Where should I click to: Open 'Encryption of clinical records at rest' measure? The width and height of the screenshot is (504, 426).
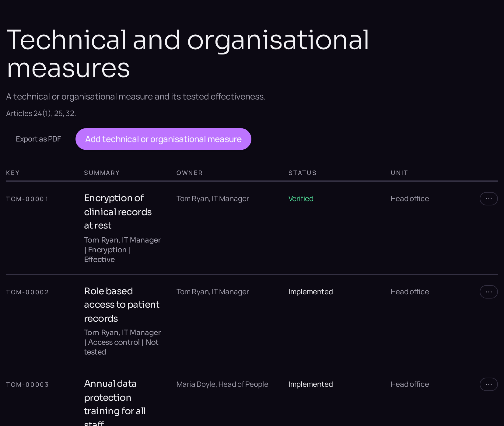point(118,212)
